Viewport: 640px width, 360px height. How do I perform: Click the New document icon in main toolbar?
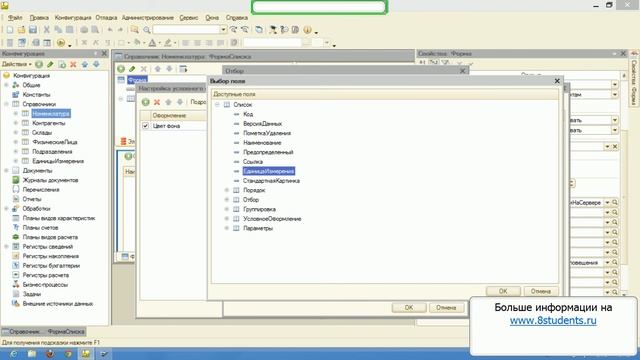tap(10, 30)
